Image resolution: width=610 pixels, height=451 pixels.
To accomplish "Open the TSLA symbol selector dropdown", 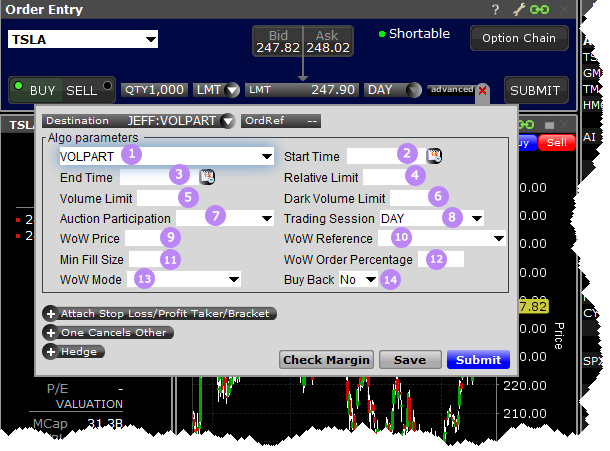I will click(x=150, y=40).
